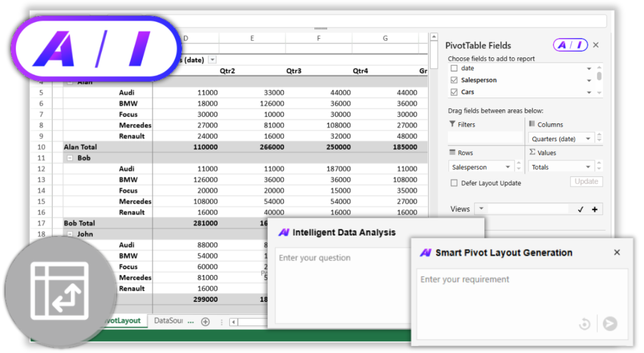
Task: Close the PivotTable Fields panel
Action: point(596,45)
